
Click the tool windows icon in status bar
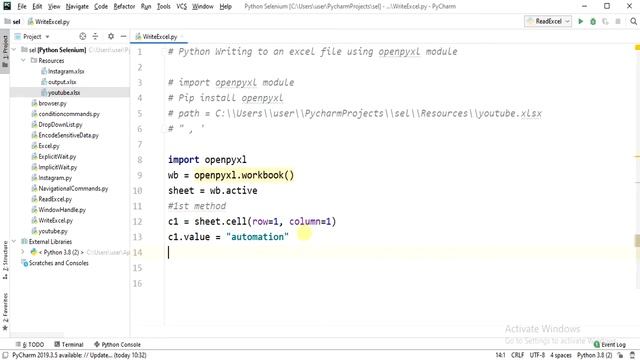pyautogui.click(x=5, y=356)
